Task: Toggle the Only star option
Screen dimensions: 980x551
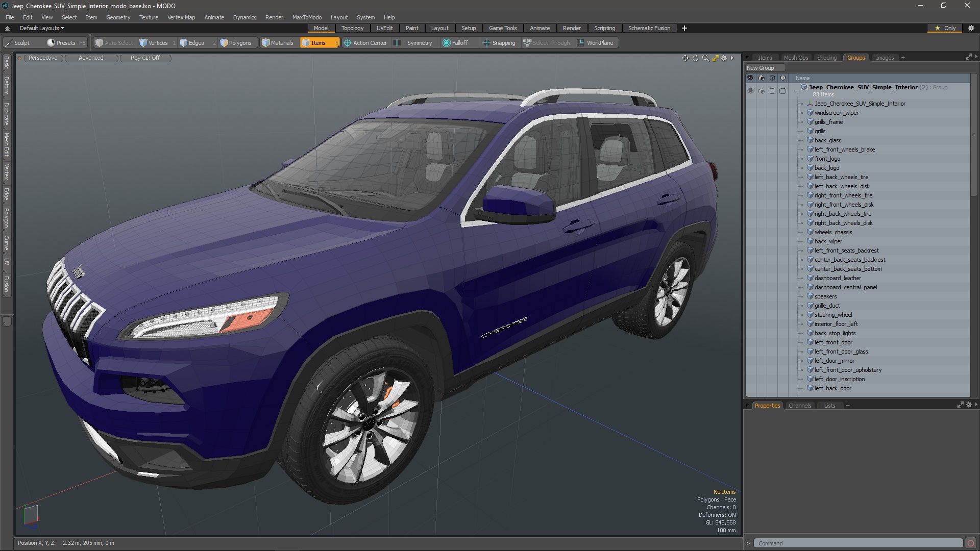Action: (x=945, y=28)
